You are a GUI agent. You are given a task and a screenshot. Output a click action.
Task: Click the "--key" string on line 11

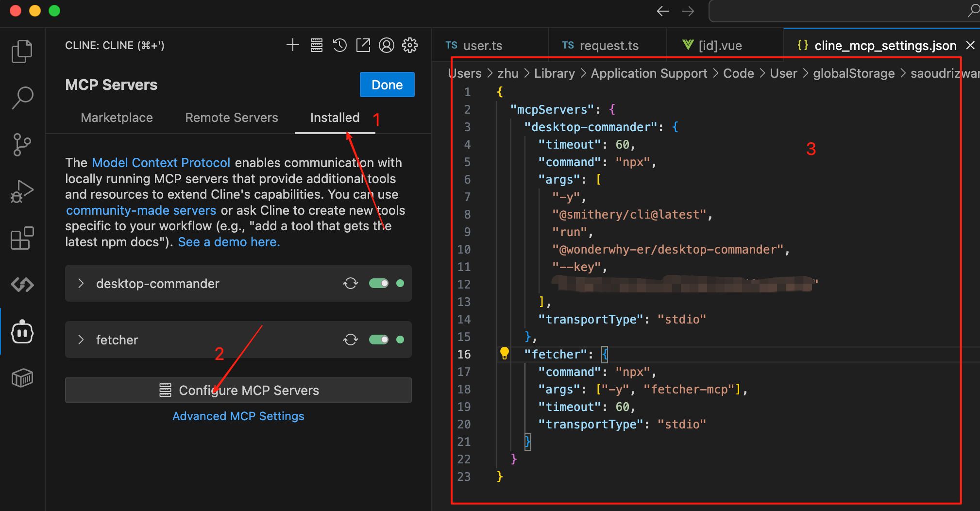tap(577, 267)
